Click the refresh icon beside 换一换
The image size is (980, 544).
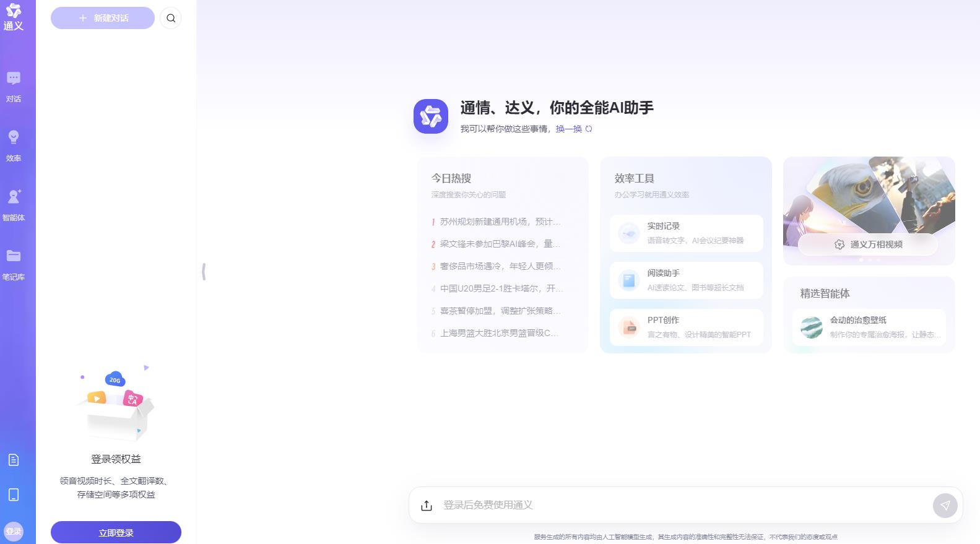[589, 129]
